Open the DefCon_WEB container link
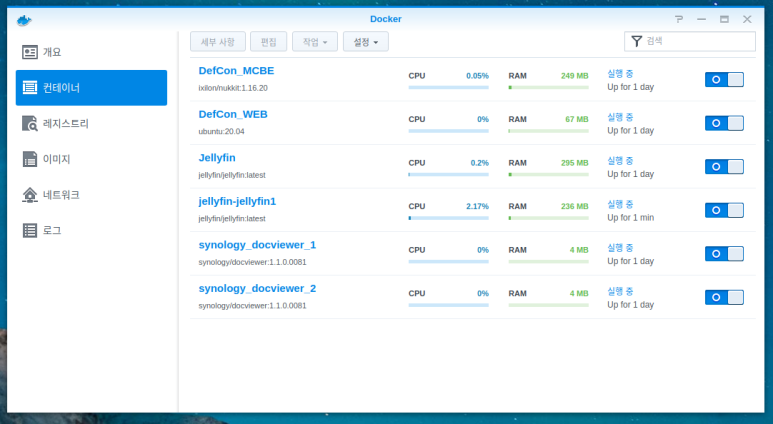The height and width of the screenshot is (424, 773). [233, 114]
